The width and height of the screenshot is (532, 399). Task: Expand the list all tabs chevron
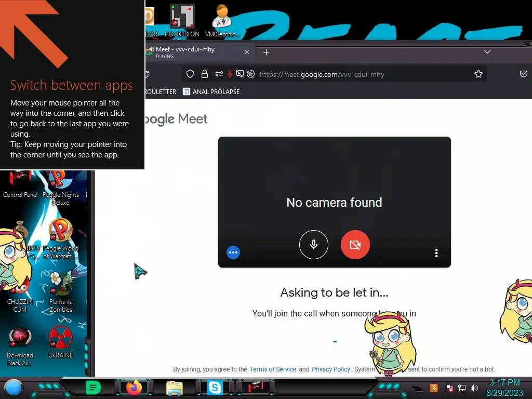point(487,52)
